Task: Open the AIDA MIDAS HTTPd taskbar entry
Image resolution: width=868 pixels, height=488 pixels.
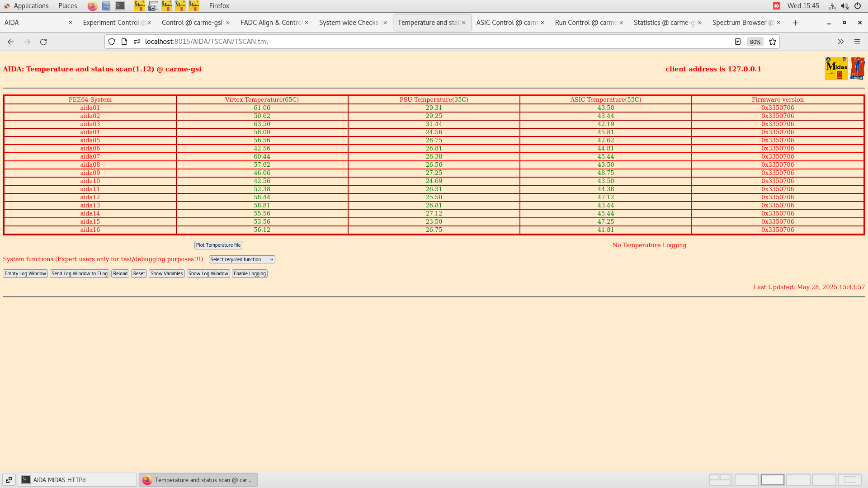Action: point(77,479)
